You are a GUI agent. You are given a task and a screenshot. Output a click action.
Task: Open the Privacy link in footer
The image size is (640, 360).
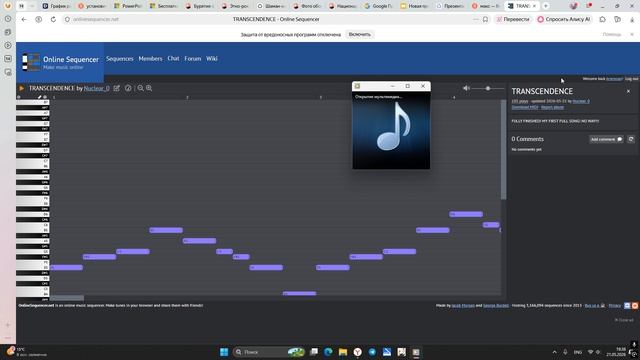[x=615, y=305]
